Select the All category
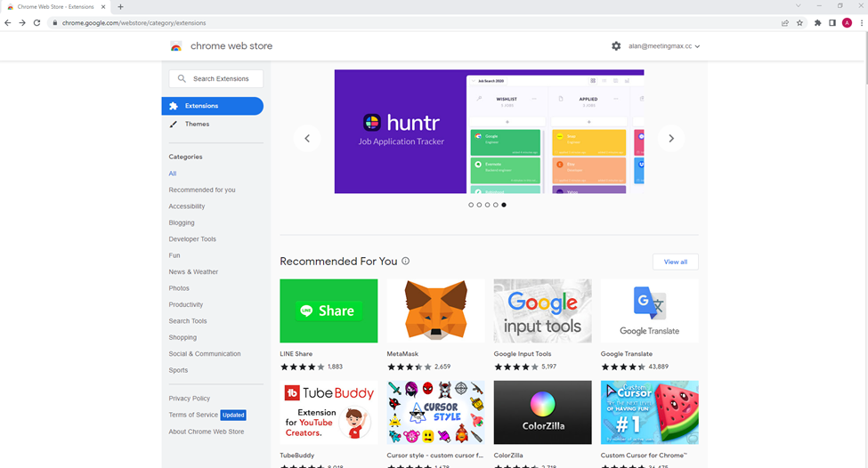Viewport: 868px width, 468px height. click(173, 173)
